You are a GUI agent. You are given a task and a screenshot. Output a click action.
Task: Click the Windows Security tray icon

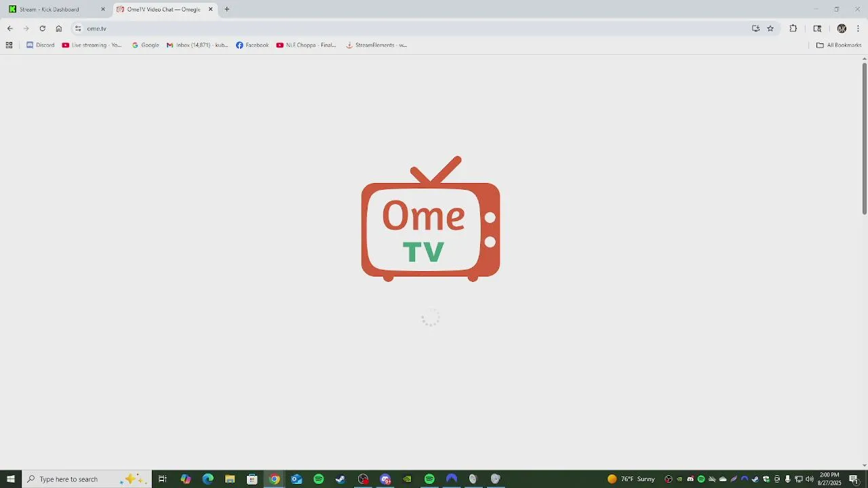766,479
